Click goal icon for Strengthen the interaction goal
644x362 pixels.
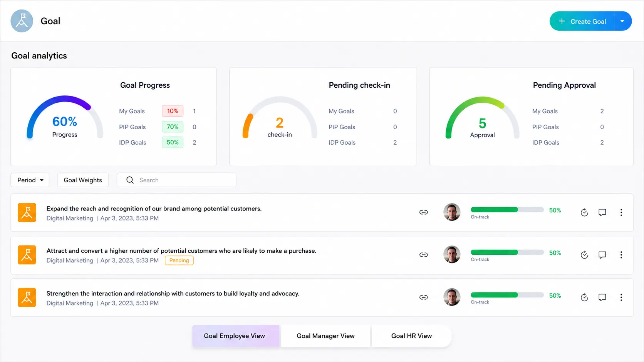[x=27, y=297]
